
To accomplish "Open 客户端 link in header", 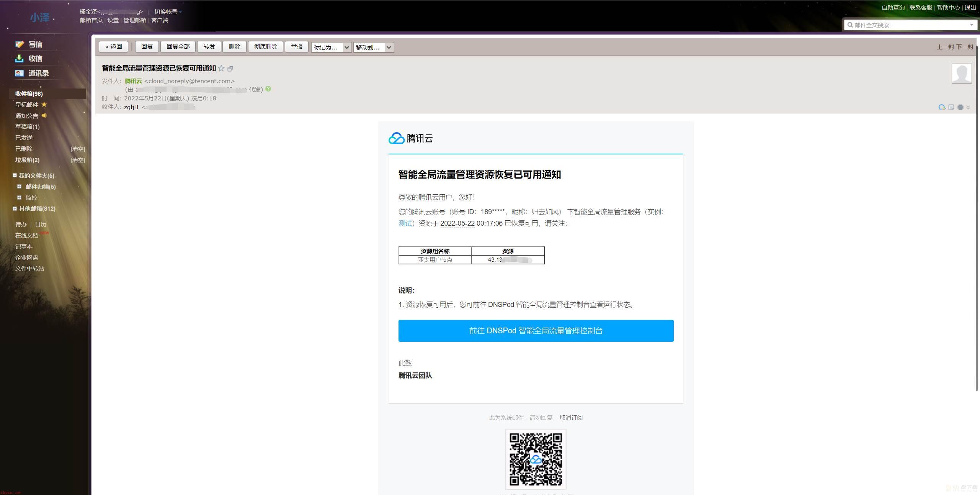I will point(160,20).
